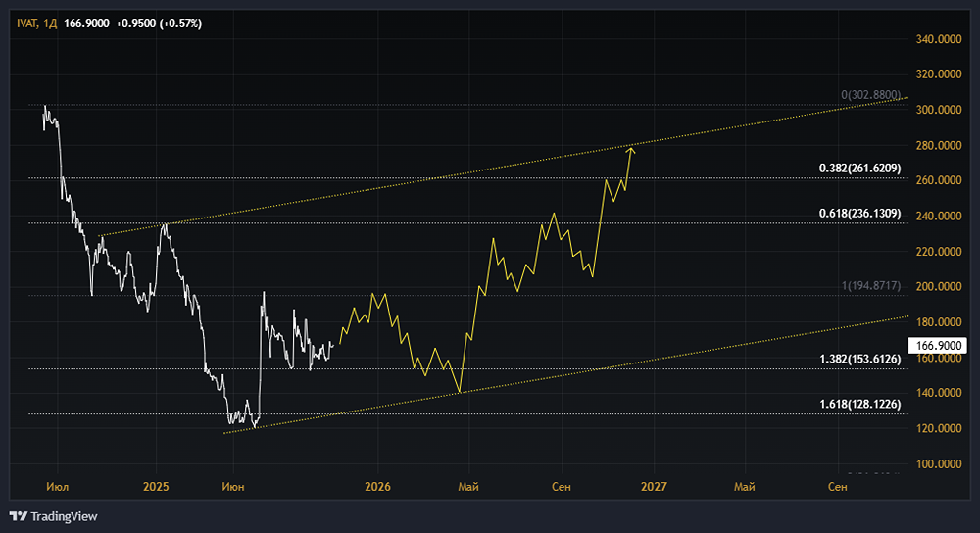Viewport: 980px width, 533px height.
Task: Click the TradingView logo link
Action: (x=54, y=516)
